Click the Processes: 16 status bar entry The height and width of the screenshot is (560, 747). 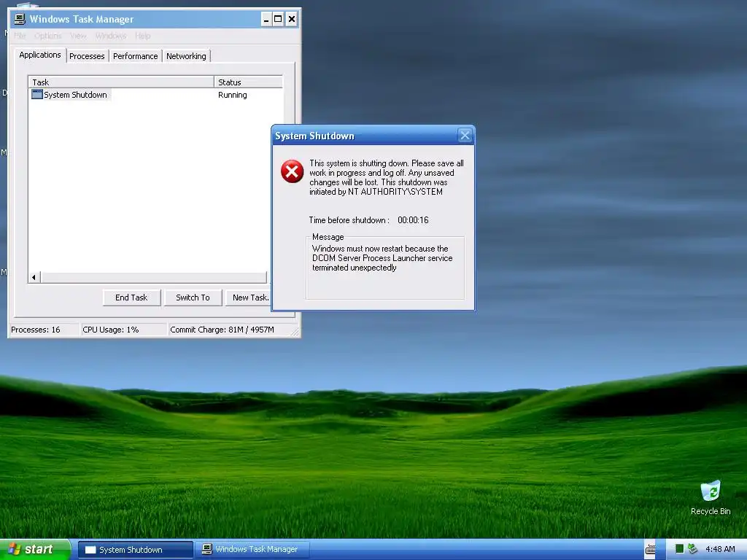(44, 330)
